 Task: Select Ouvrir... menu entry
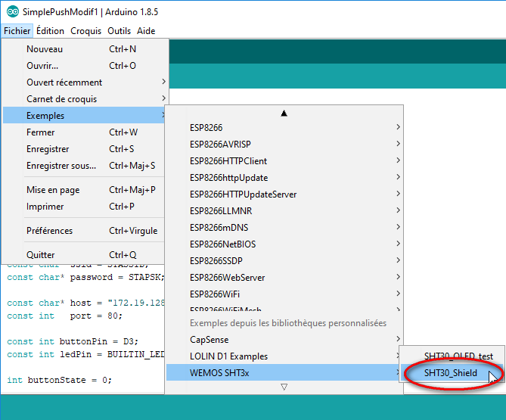click(85, 66)
